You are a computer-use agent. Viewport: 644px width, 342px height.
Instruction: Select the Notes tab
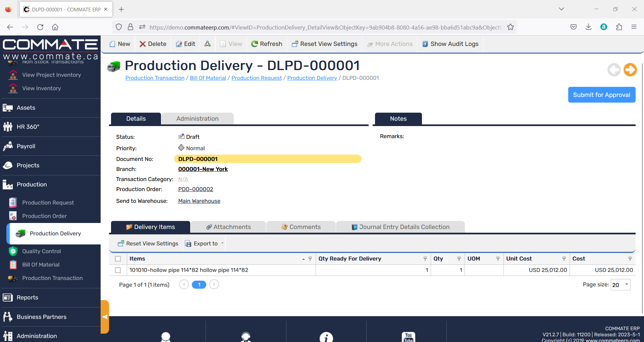pyautogui.click(x=398, y=119)
